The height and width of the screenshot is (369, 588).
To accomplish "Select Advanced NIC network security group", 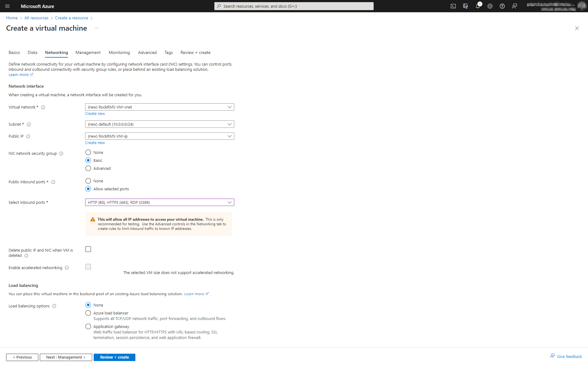I will point(88,168).
